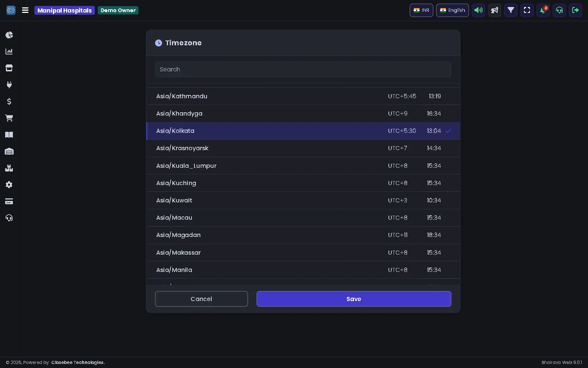Choose Asia/Krasnoyarsk from the list
588x368 pixels.
303,148
